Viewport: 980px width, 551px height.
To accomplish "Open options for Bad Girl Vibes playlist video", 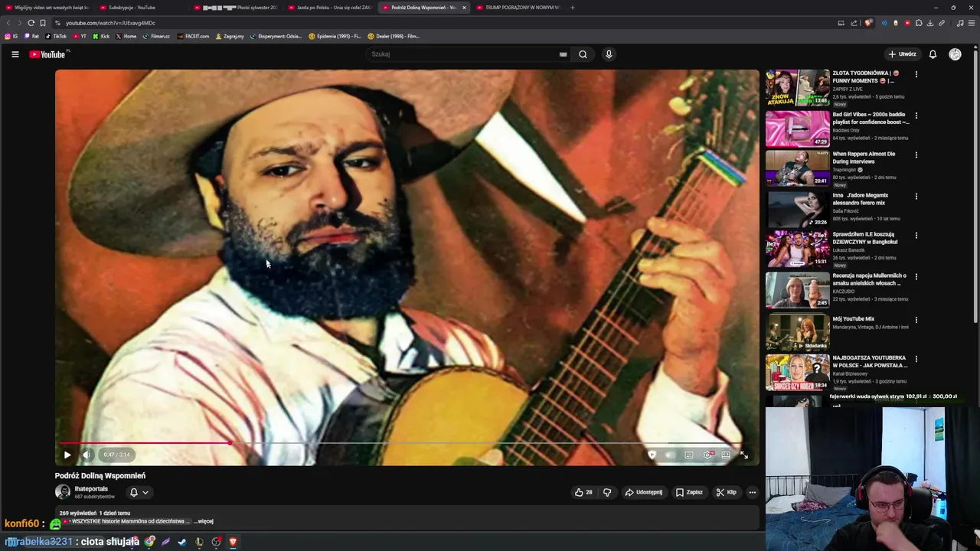I will pos(916,116).
